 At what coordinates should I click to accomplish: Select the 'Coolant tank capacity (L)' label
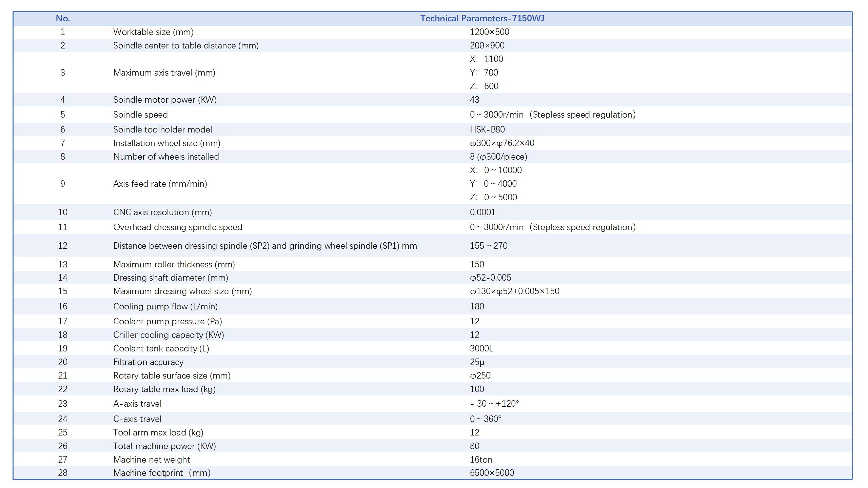tap(161, 348)
